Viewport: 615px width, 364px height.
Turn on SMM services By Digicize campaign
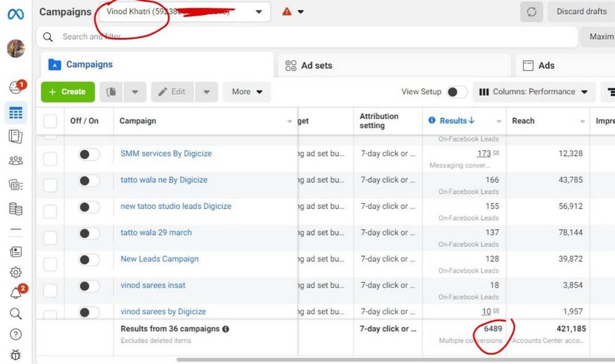pos(89,154)
